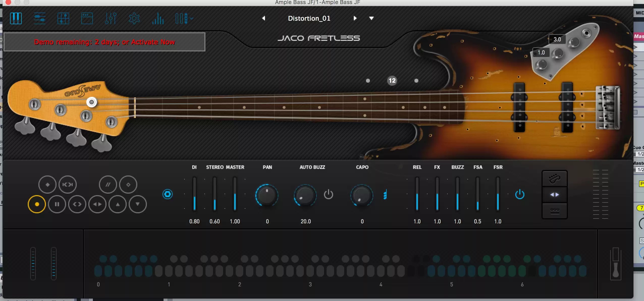
Task: Click the Ample Bass JF window title
Action: tap(318, 3)
